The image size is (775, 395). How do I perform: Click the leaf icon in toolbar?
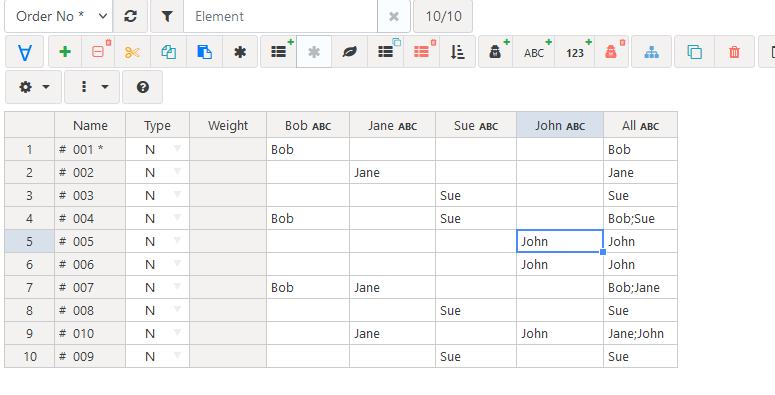[349, 51]
